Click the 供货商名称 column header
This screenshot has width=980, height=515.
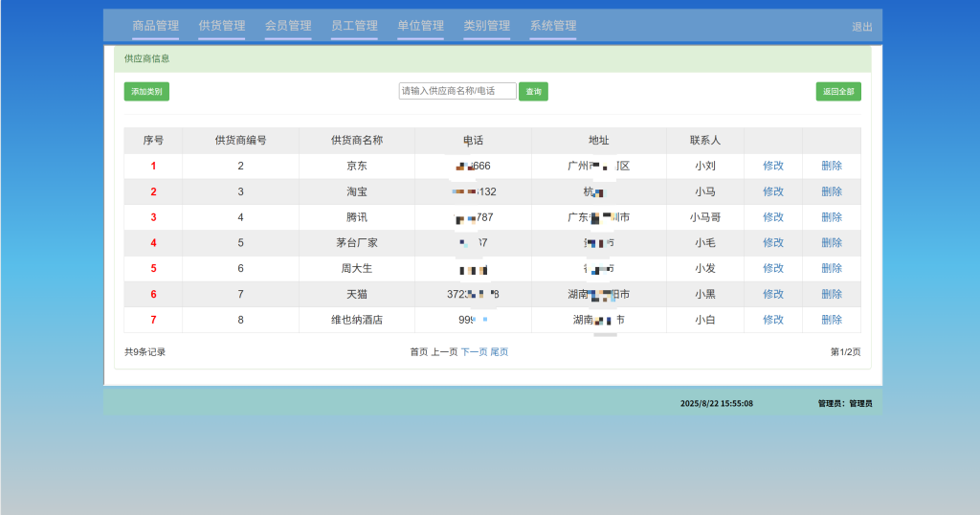(x=357, y=140)
